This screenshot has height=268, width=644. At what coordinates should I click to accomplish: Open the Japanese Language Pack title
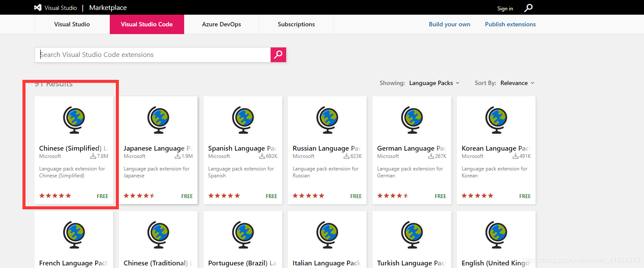(x=158, y=148)
